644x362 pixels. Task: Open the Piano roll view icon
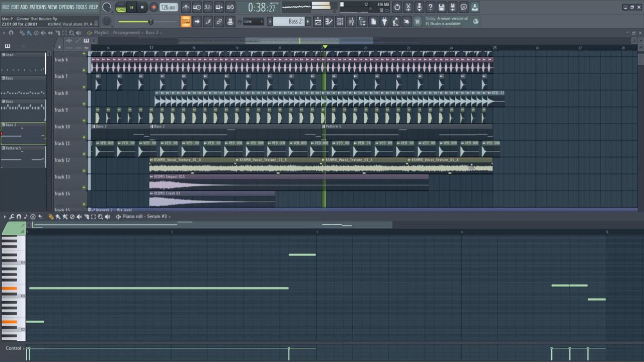click(x=329, y=22)
